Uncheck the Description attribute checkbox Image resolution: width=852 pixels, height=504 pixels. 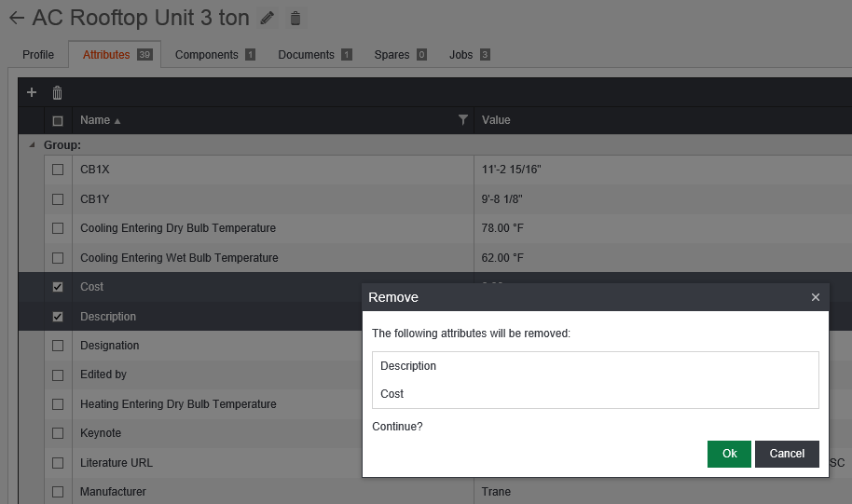(x=58, y=317)
